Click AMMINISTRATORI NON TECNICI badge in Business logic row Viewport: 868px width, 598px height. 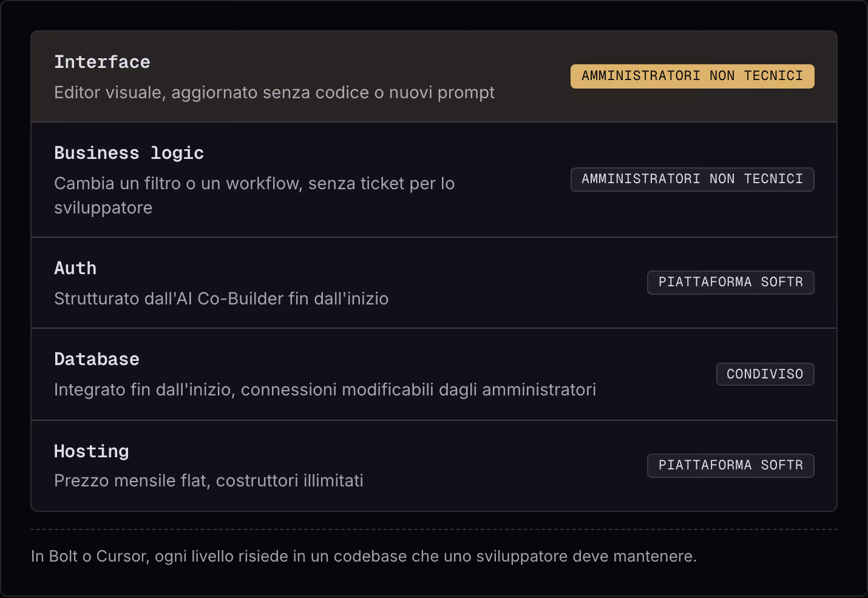(x=692, y=180)
